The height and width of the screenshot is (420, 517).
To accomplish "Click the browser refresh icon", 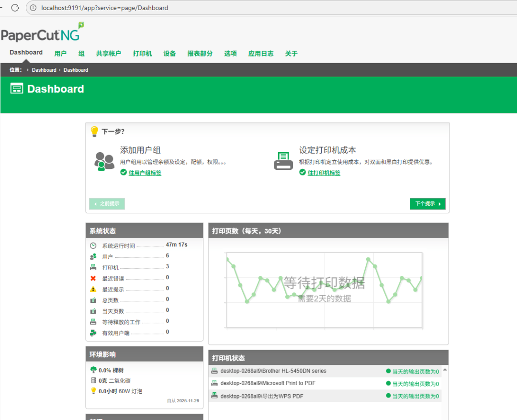I will pyautogui.click(x=15, y=8).
